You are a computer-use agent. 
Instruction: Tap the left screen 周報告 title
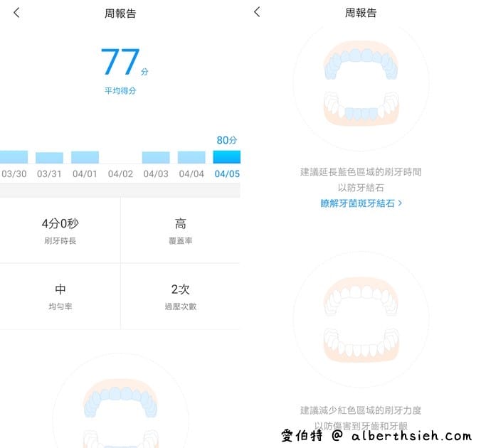[120, 14]
